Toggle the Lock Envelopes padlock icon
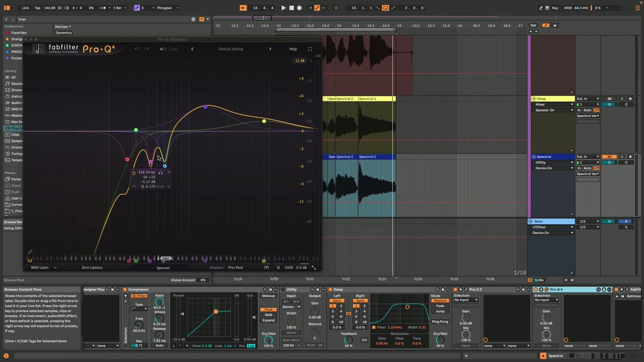Image resolution: width=644 pixels, height=362 pixels. pos(555,25)
